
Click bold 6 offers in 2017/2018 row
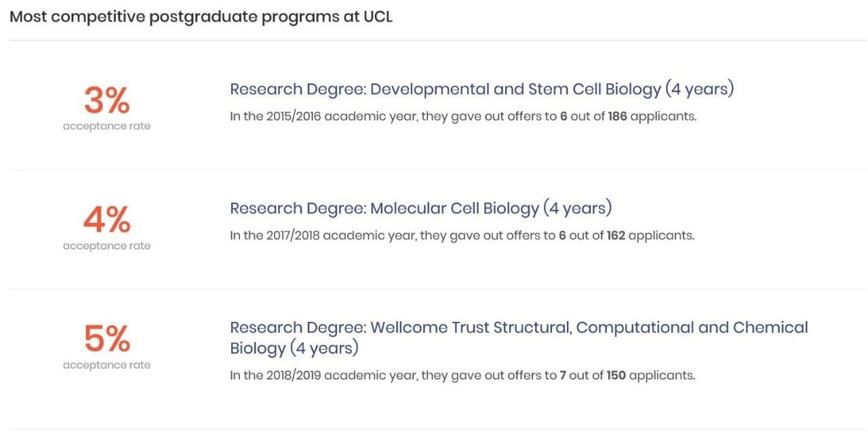point(563,235)
